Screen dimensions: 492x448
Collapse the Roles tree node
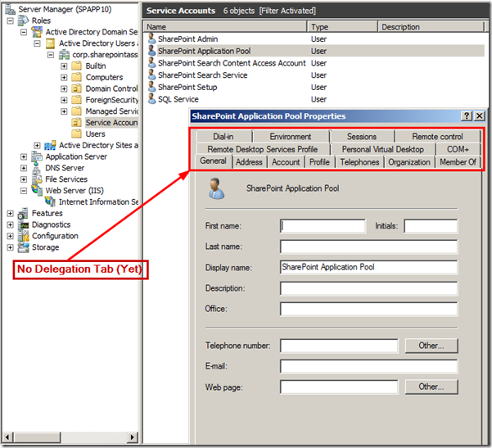pos(11,21)
